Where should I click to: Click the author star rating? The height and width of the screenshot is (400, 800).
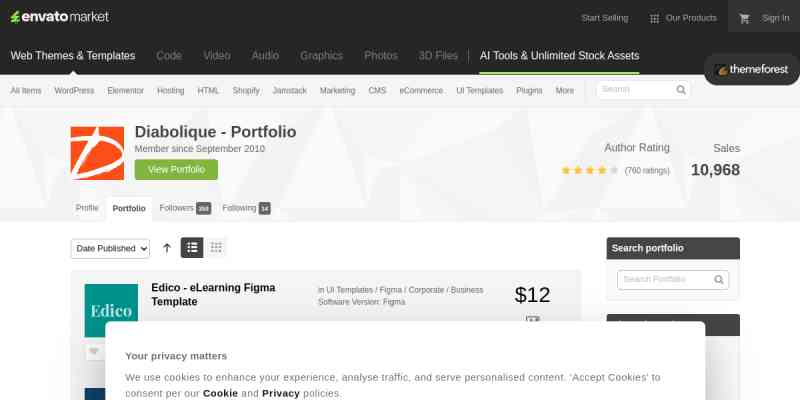click(590, 170)
